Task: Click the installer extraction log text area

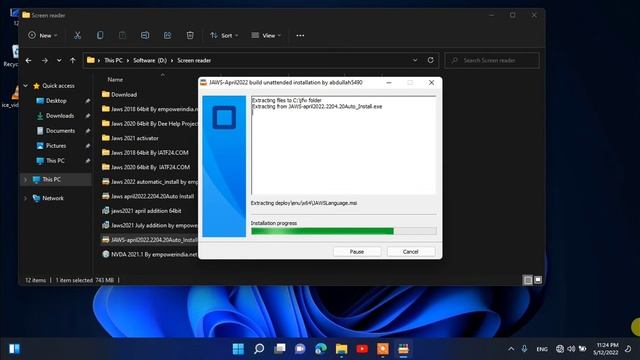Action: point(344,145)
